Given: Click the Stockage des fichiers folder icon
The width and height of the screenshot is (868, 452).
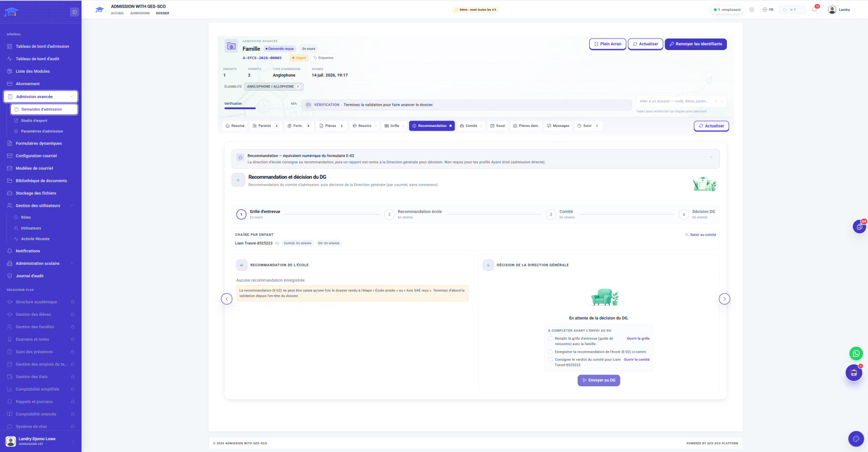Looking at the screenshot, I should click(x=10, y=193).
